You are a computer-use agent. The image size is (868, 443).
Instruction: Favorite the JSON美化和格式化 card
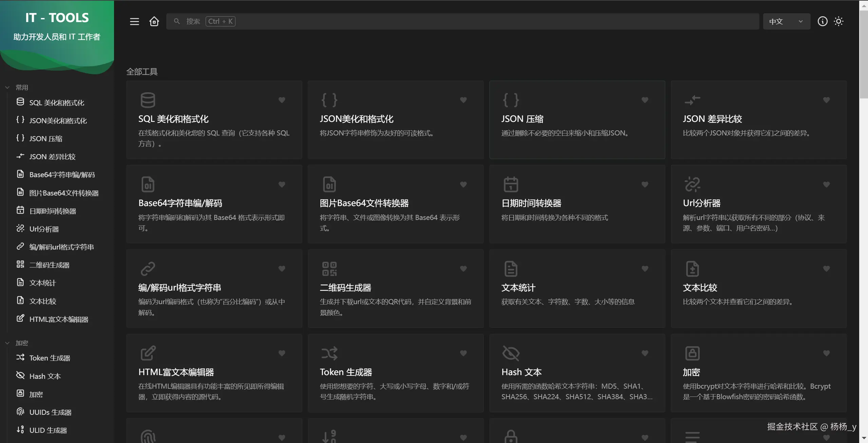click(463, 100)
